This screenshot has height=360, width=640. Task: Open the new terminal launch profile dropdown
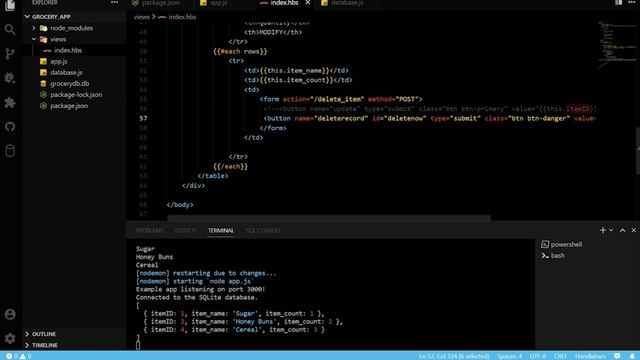pos(611,230)
